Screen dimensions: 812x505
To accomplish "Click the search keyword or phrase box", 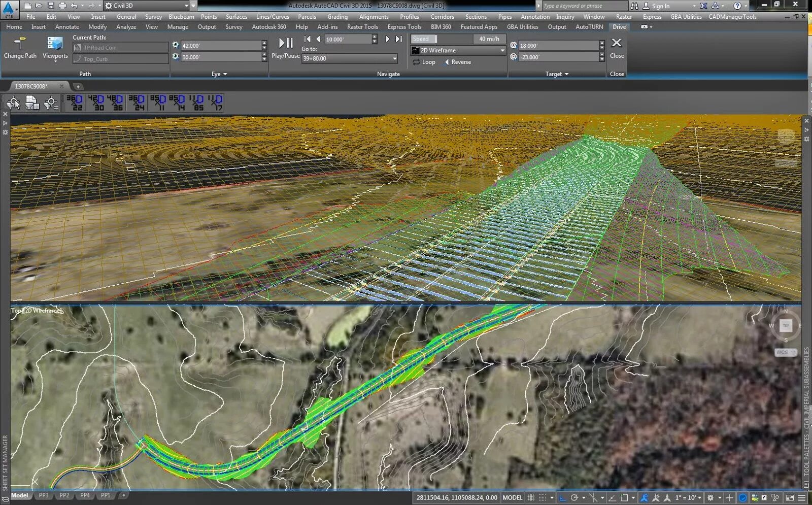I will click(x=585, y=6).
